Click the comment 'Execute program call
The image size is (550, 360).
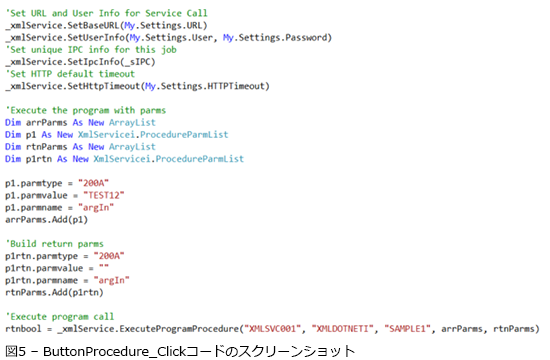[x=60, y=317]
